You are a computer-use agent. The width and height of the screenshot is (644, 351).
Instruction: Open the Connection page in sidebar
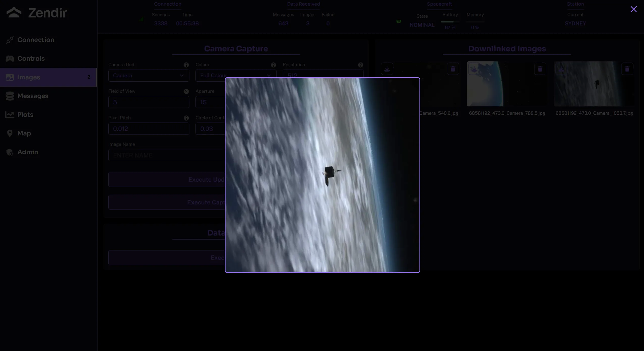36,40
